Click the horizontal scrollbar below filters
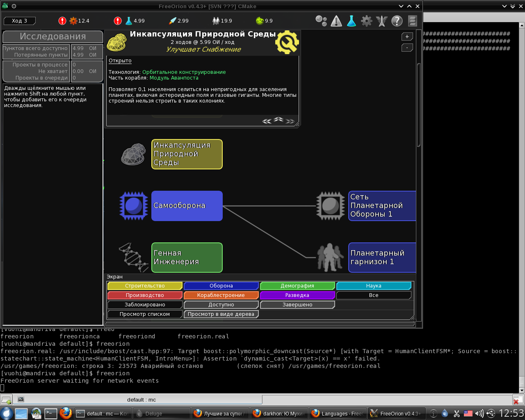This screenshot has height=420, width=525. tap(260, 324)
